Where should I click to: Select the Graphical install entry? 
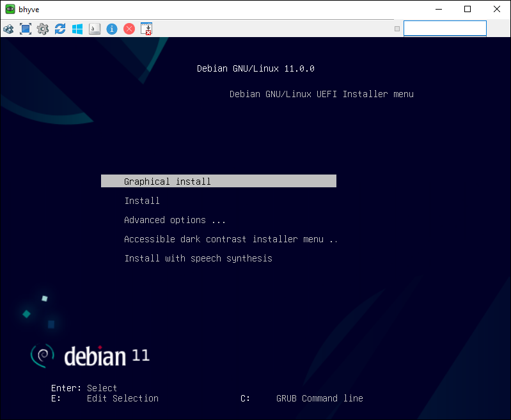tap(219, 181)
